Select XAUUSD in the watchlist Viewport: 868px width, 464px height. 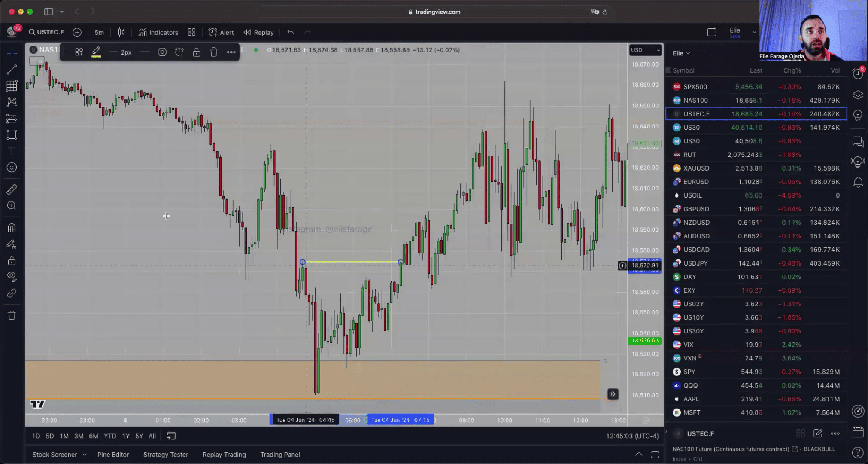click(756, 168)
